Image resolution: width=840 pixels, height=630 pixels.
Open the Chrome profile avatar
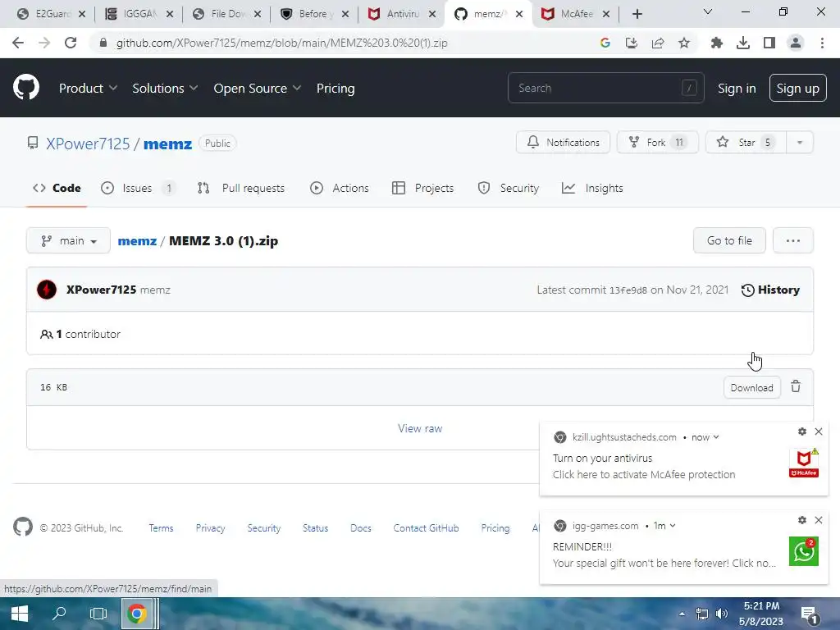pyautogui.click(x=796, y=43)
